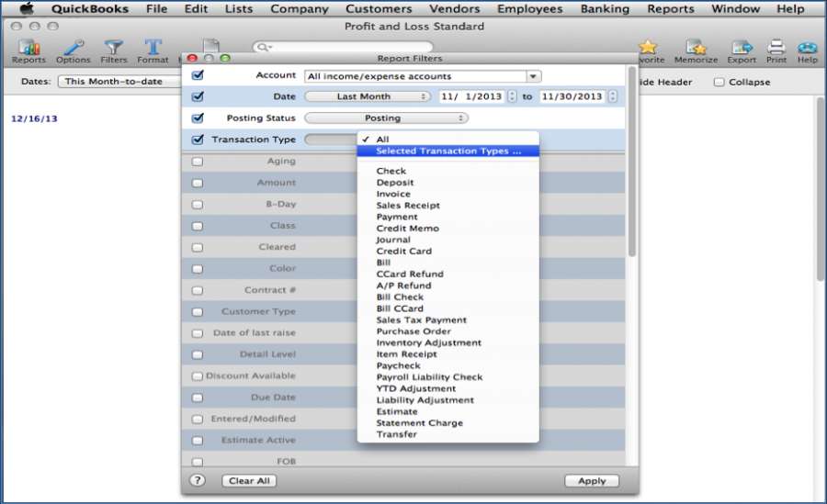Click the Filters funnel icon

(x=114, y=51)
